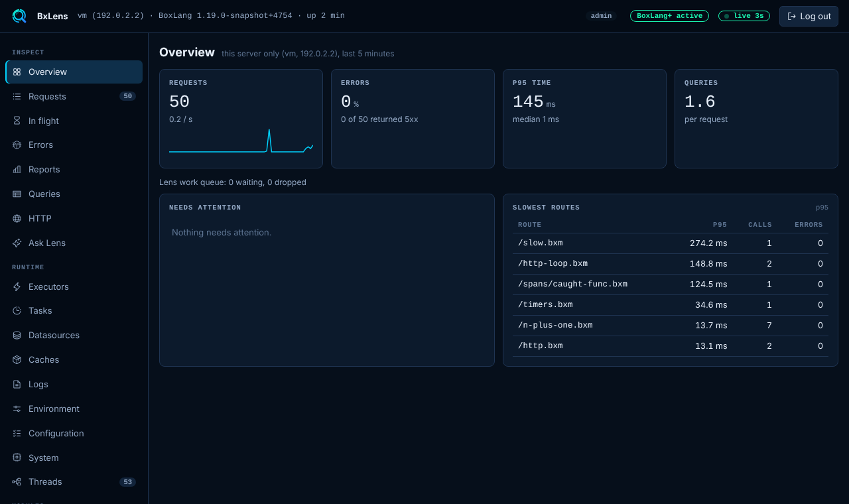Go to the Configuration page
The width and height of the screenshot is (849, 504).
74,433
